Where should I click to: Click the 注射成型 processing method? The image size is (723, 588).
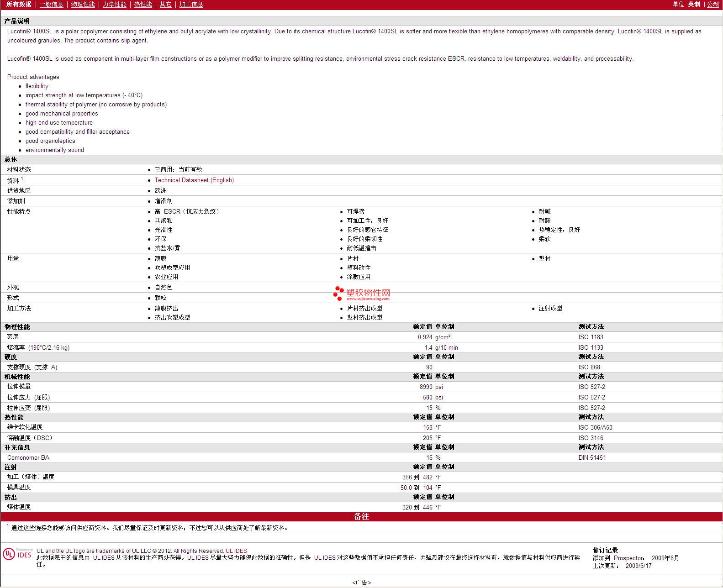click(x=550, y=308)
